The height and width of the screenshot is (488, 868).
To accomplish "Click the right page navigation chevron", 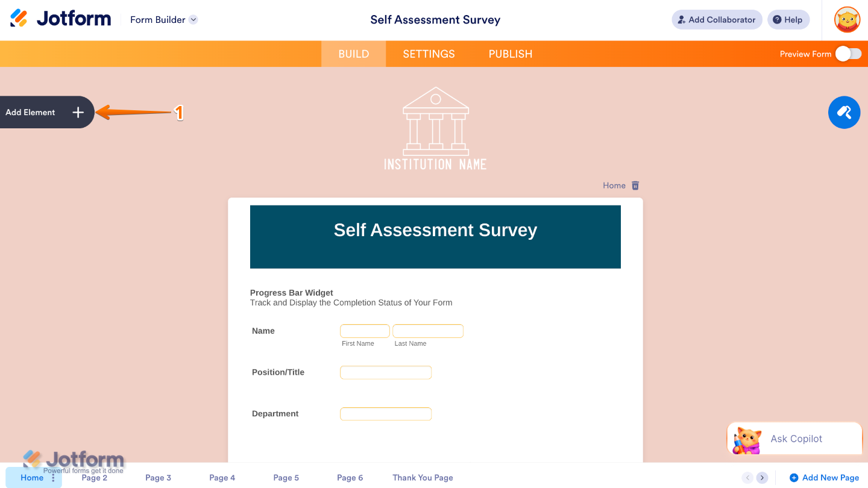I will (x=762, y=477).
